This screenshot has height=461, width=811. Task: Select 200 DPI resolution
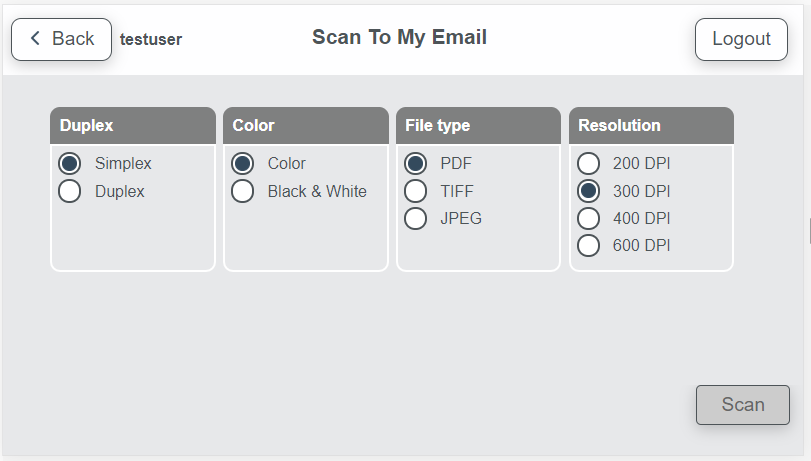[x=589, y=163]
